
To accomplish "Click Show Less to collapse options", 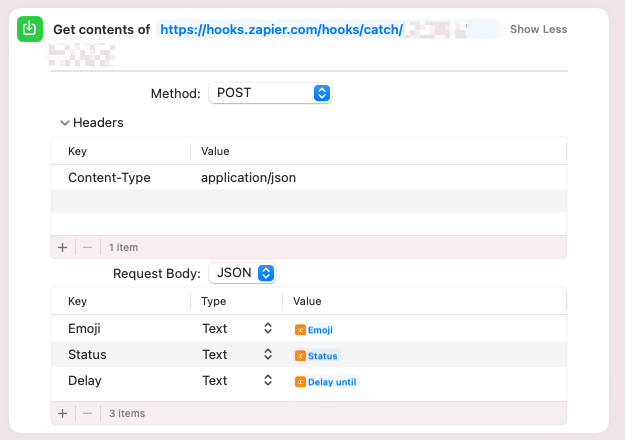I will pos(539,29).
